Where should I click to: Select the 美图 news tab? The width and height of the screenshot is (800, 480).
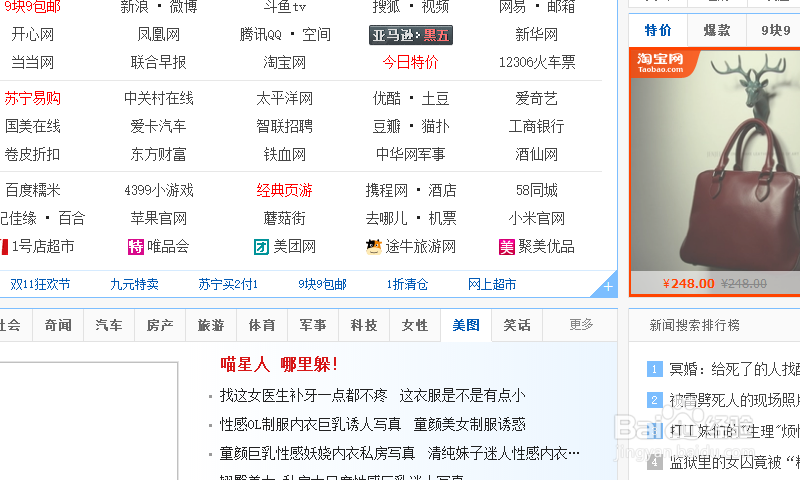(x=466, y=325)
